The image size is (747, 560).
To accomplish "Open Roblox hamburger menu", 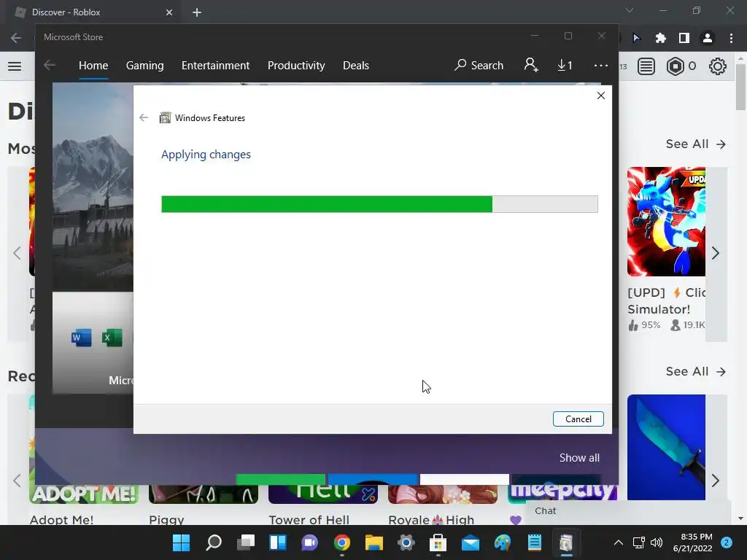I will pyautogui.click(x=15, y=66).
